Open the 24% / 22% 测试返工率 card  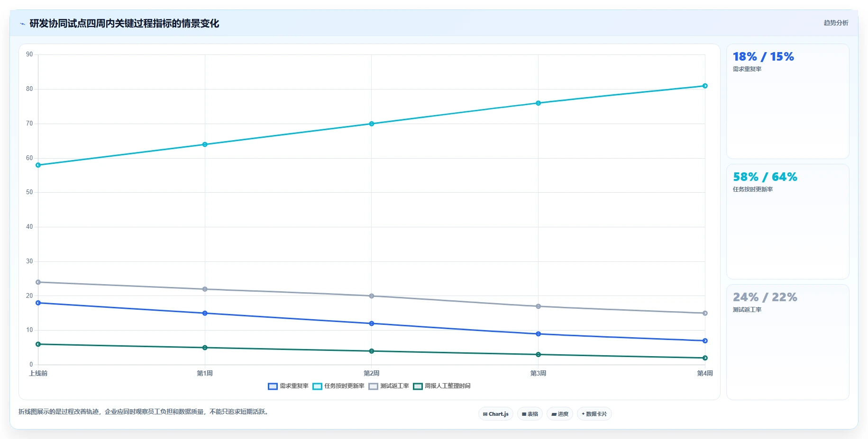[787, 342]
